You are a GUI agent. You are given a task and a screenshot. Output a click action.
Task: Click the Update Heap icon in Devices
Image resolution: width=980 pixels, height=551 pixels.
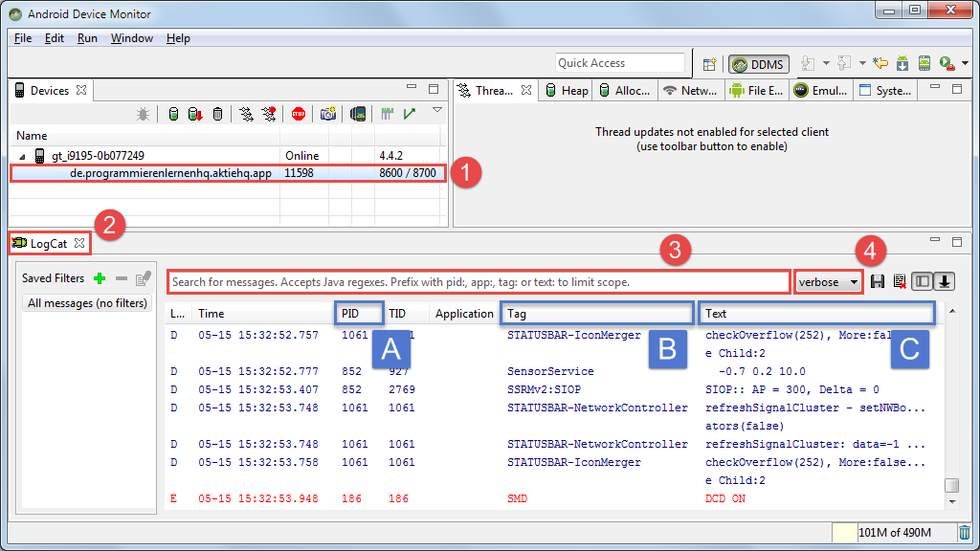point(174,114)
